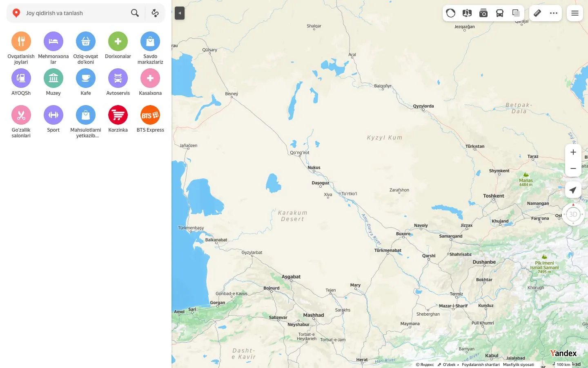Toggle the traffic layer

(451, 13)
